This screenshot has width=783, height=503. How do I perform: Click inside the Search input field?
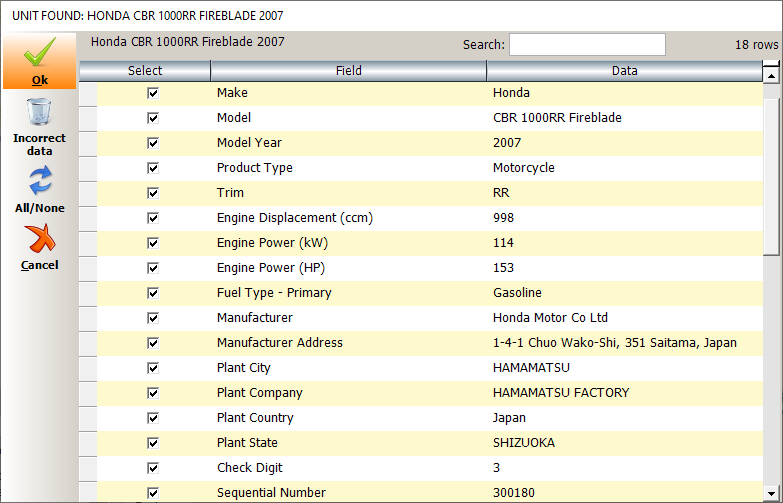coord(587,44)
